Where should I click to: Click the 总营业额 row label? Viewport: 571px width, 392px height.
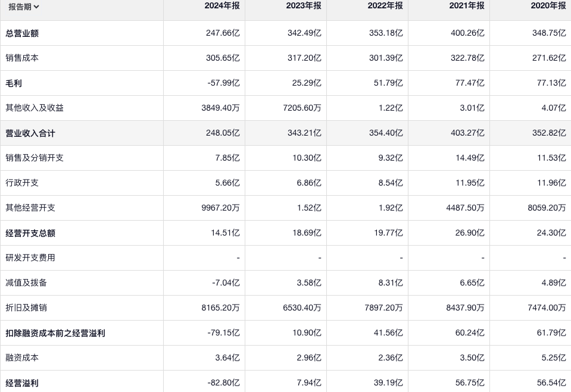click(22, 33)
